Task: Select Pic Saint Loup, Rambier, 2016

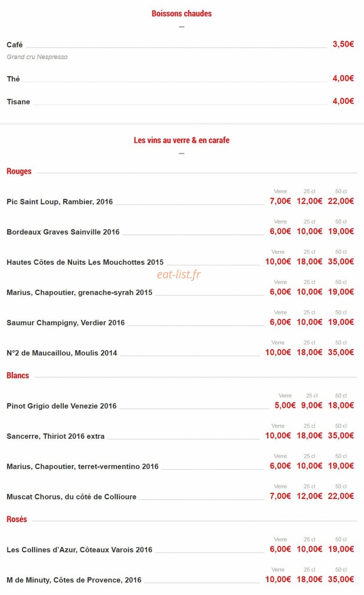Action: pos(60,202)
